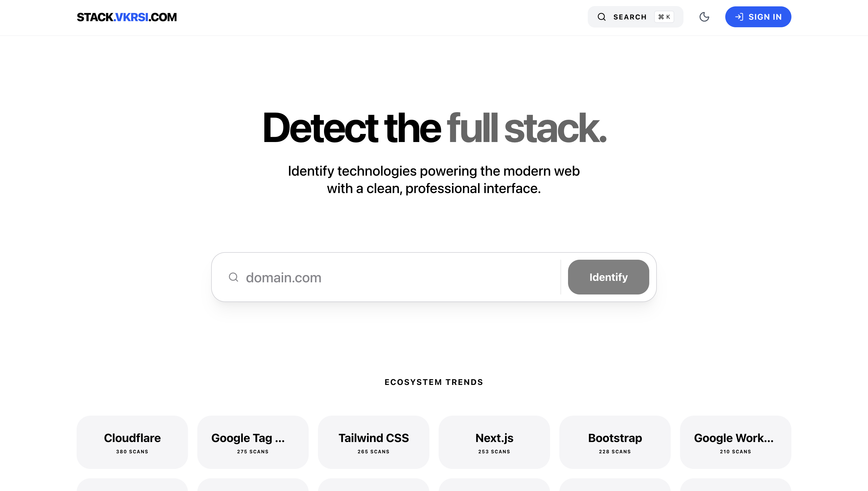Toggle dark mode with the moon icon
The width and height of the screenshot is (868, 491).
704,17
